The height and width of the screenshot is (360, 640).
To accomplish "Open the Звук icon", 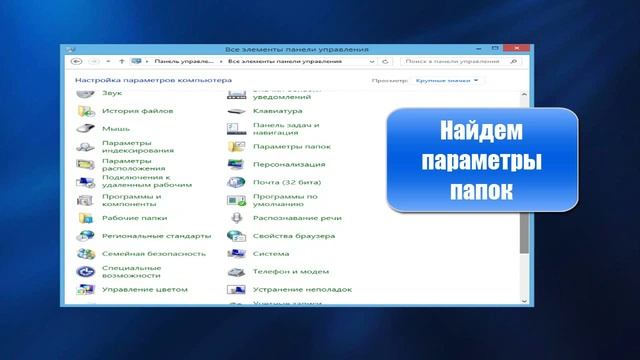I will 86,94.
